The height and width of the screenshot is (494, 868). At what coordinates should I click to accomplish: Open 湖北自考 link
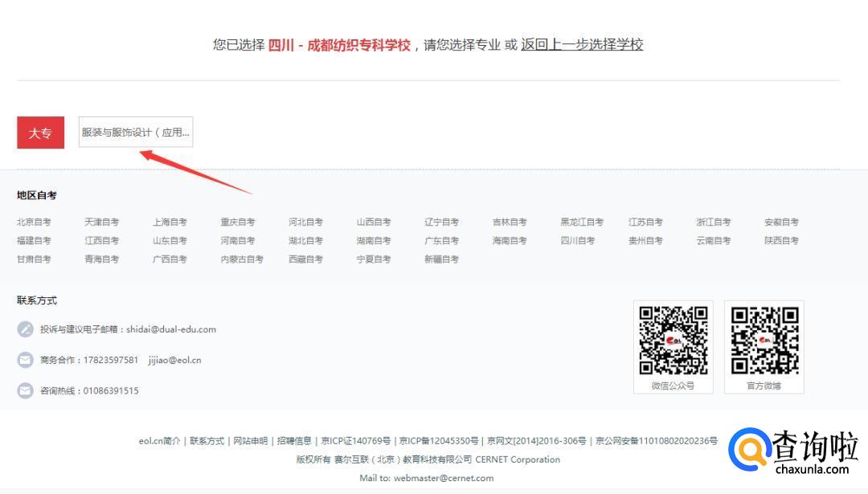[305, 241]
